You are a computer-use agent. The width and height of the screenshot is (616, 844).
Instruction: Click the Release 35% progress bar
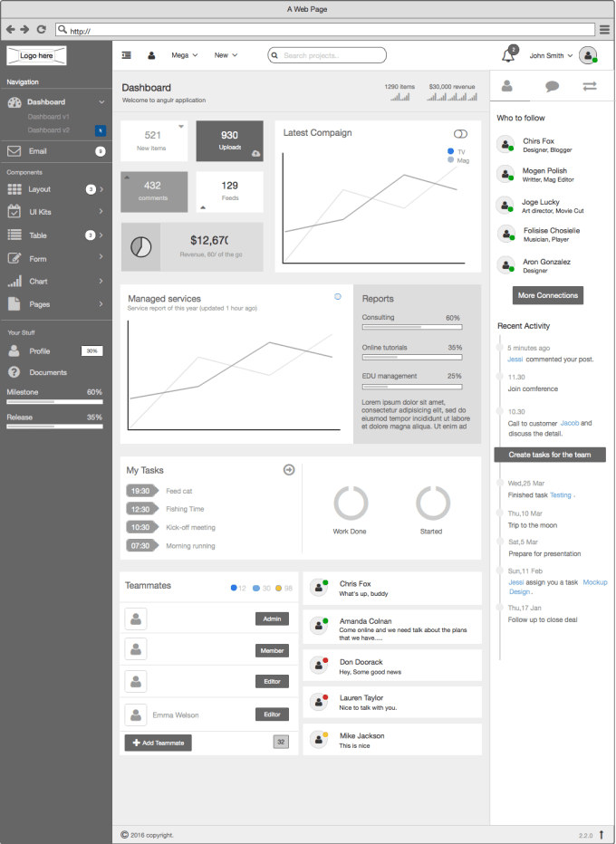click(54, 427)
